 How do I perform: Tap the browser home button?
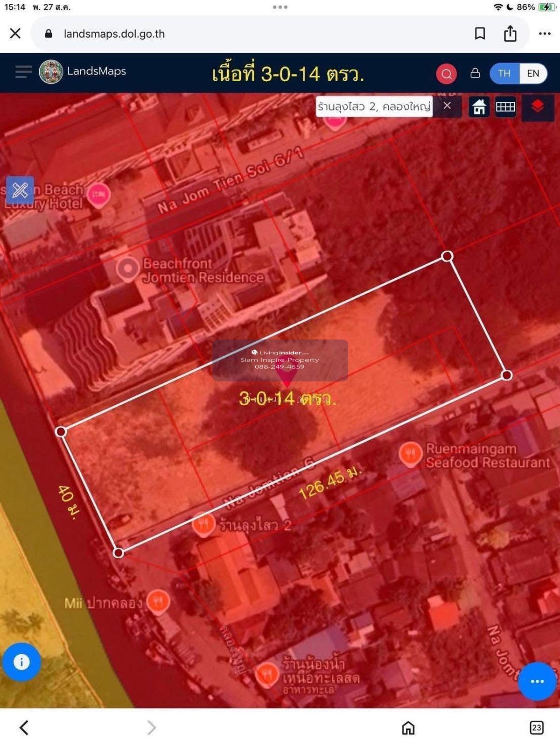pyautogui.click(x=408, y=727)
